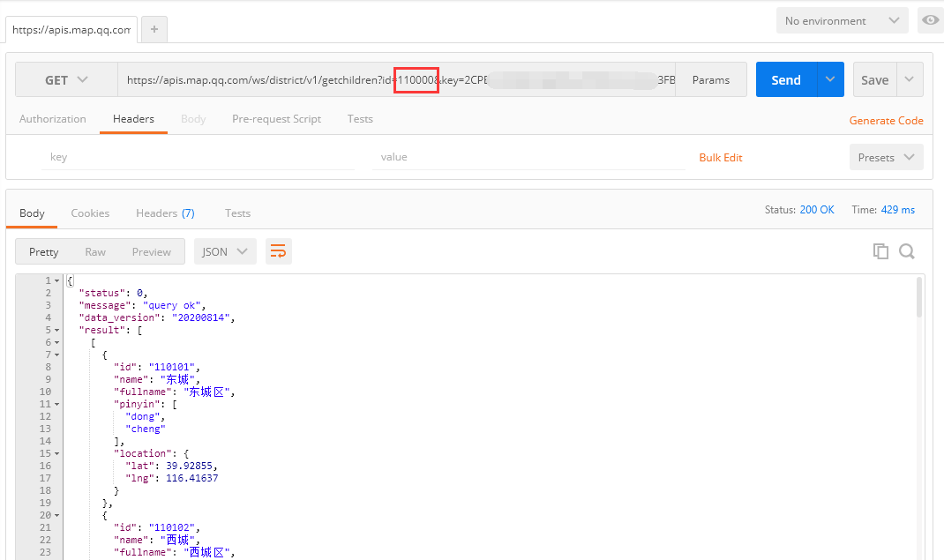
Task: Collapse the pinyin array at line 11
Action: (57, 404)
